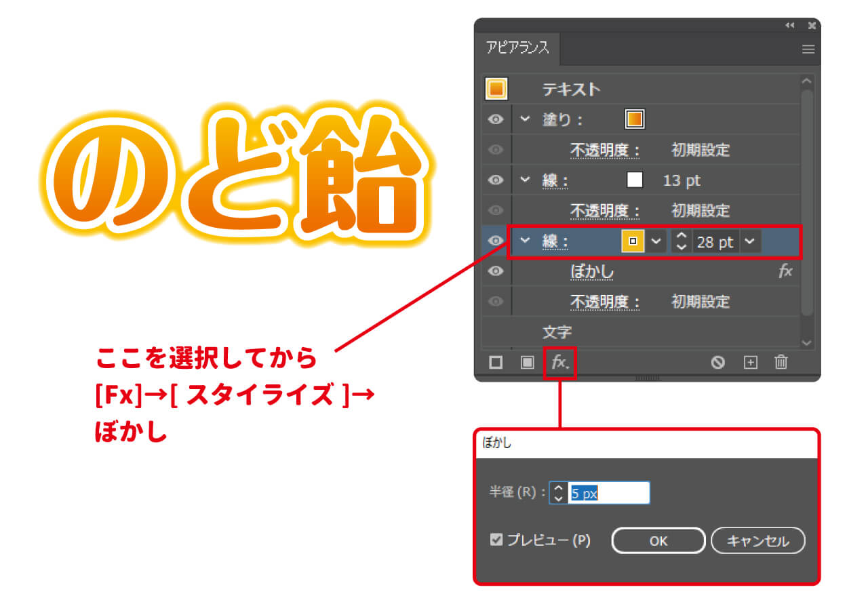Click the テキスト thumbnail at panel top
This screenshot has width=868, height=600.
click(x=496, y=89)
